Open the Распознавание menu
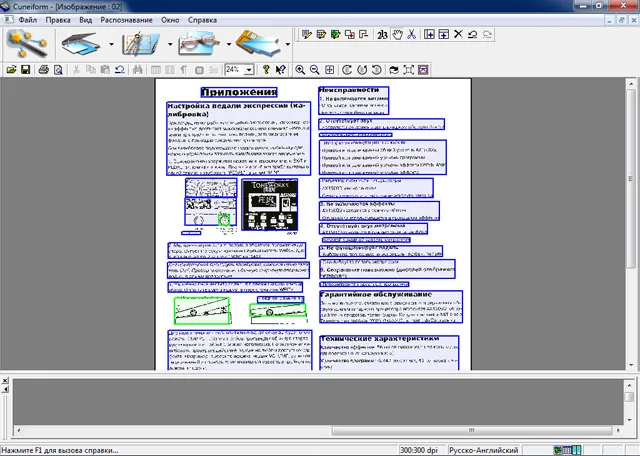The height and width of the screenshot is (456, 640). (126, 20)
